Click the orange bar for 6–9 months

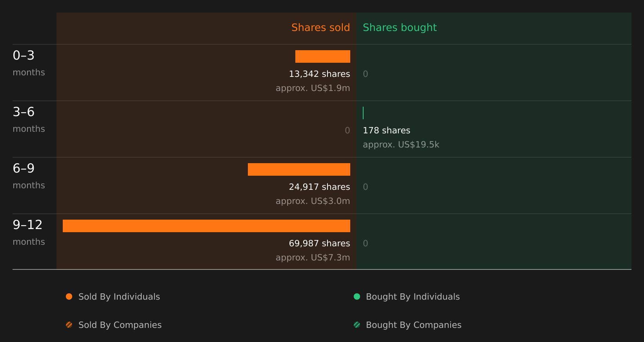tap(299, 169)
